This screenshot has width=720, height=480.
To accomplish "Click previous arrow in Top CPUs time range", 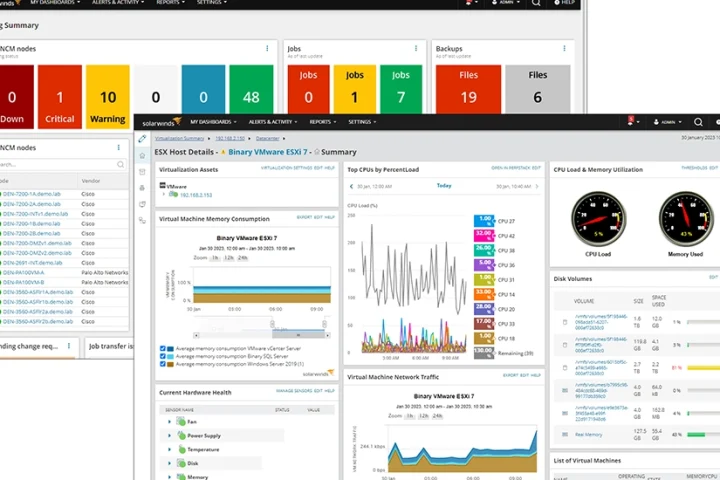I will [x=351, y=186].
